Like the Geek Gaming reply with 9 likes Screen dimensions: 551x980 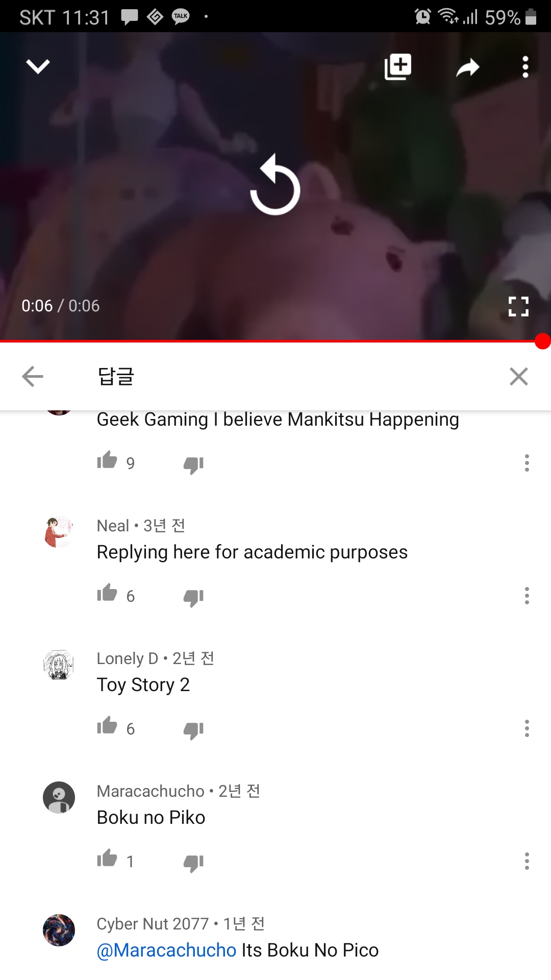[x=107, y=460]
